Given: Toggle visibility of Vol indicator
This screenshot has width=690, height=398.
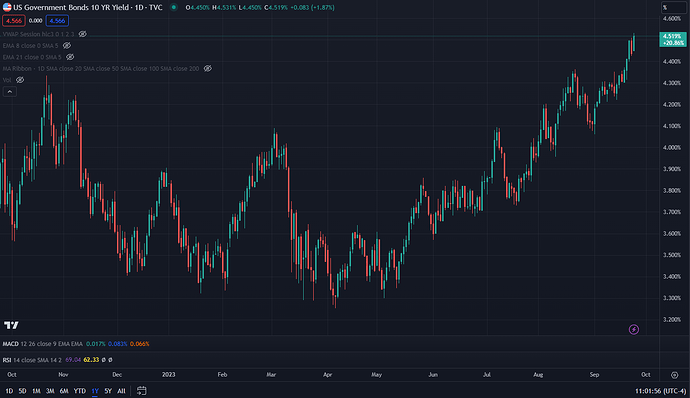Looking at the screenshot, I should 20,80.
